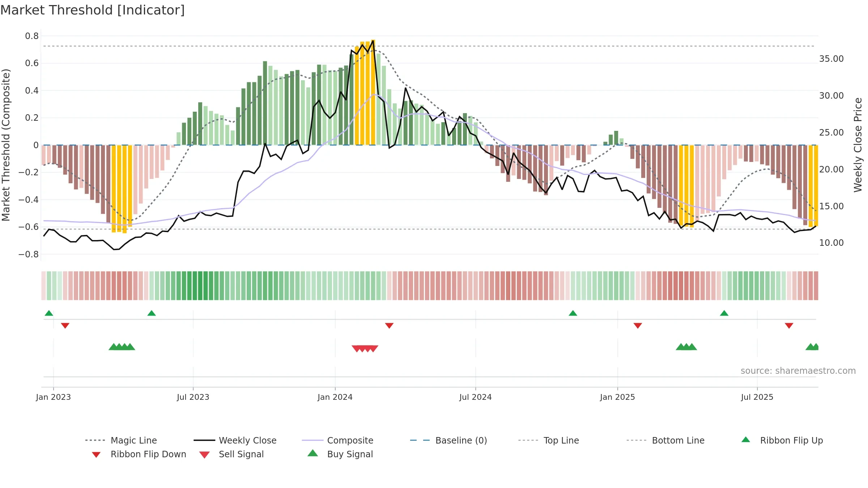Click the 35.00 tick on price axis
Screen dimensions: 868x488
point(831,59)
